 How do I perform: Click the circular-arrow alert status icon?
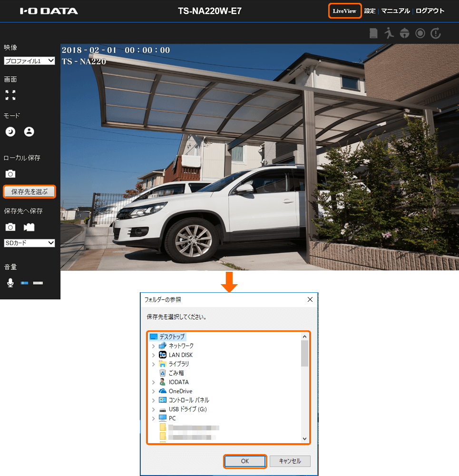(x=436, y=33)
